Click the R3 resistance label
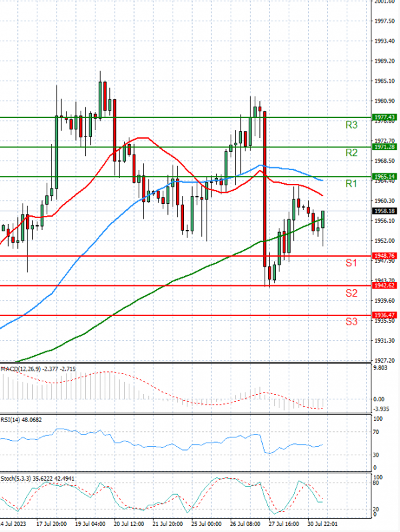This screenshot has width=400, height=532. [x=351, y=125]
